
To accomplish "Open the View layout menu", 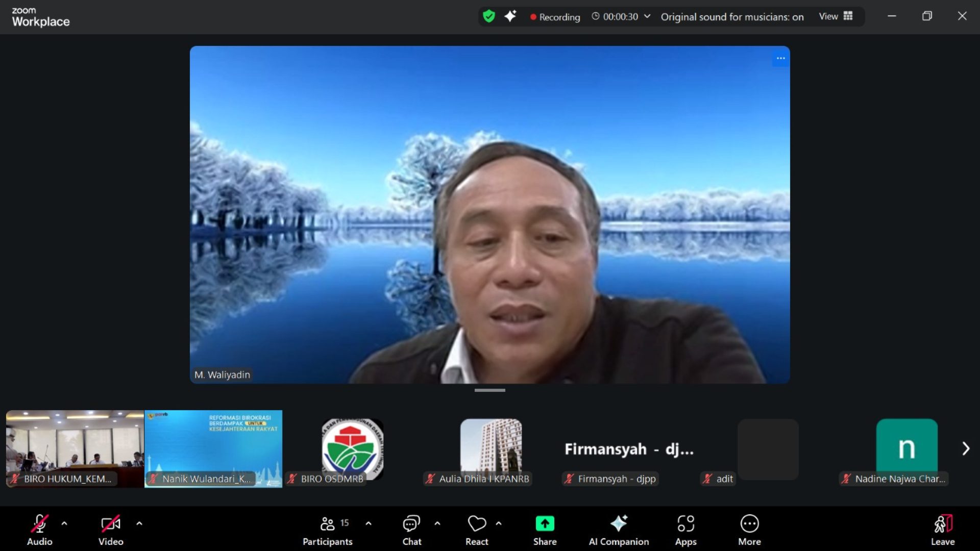I will 836,16.
